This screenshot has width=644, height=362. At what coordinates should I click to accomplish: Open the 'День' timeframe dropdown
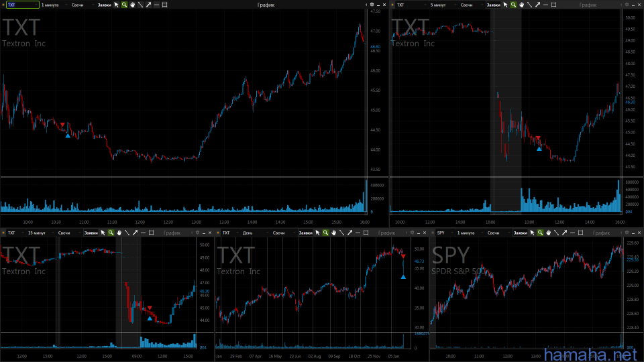point(255,233)
